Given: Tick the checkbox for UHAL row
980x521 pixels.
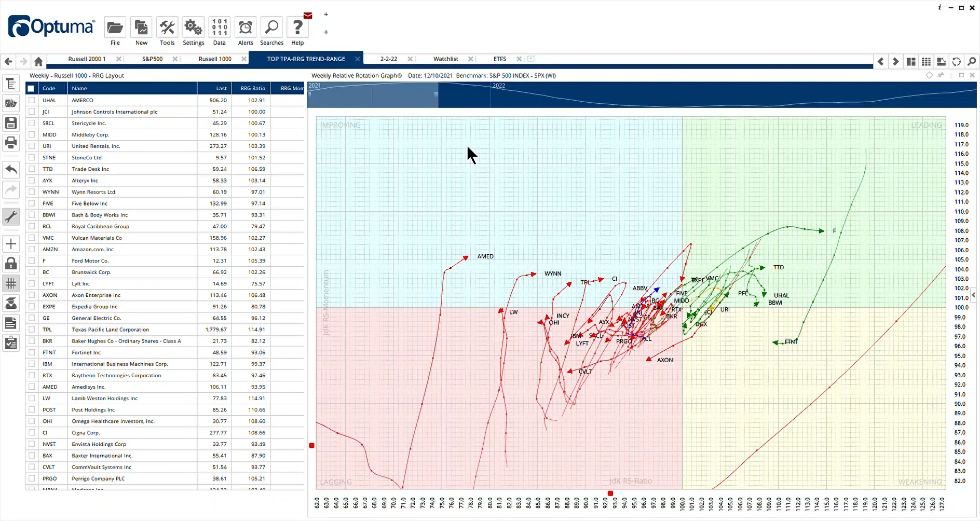Looking at the screenshot, I should 32,100.
